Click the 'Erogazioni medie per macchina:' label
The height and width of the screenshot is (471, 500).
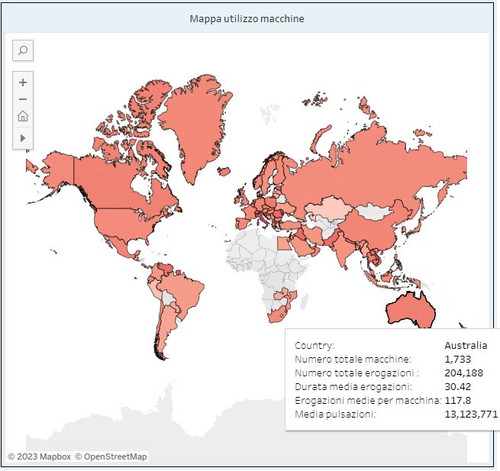368,400
